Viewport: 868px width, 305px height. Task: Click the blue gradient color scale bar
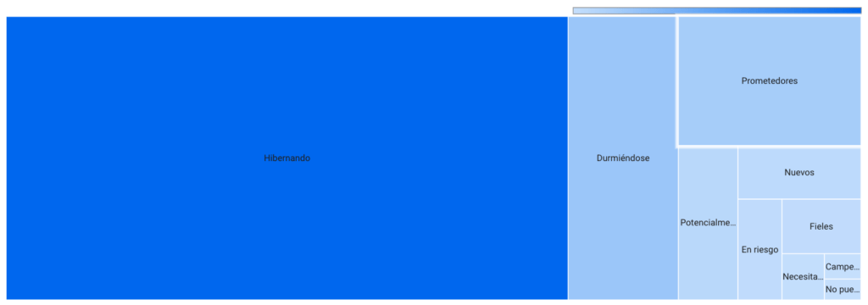717,10
